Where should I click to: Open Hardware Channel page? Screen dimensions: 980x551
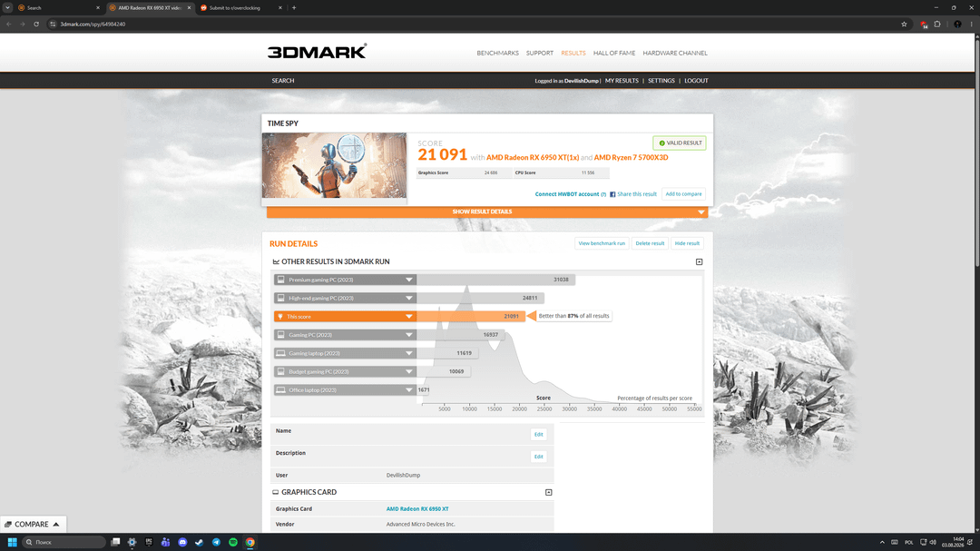675,54
